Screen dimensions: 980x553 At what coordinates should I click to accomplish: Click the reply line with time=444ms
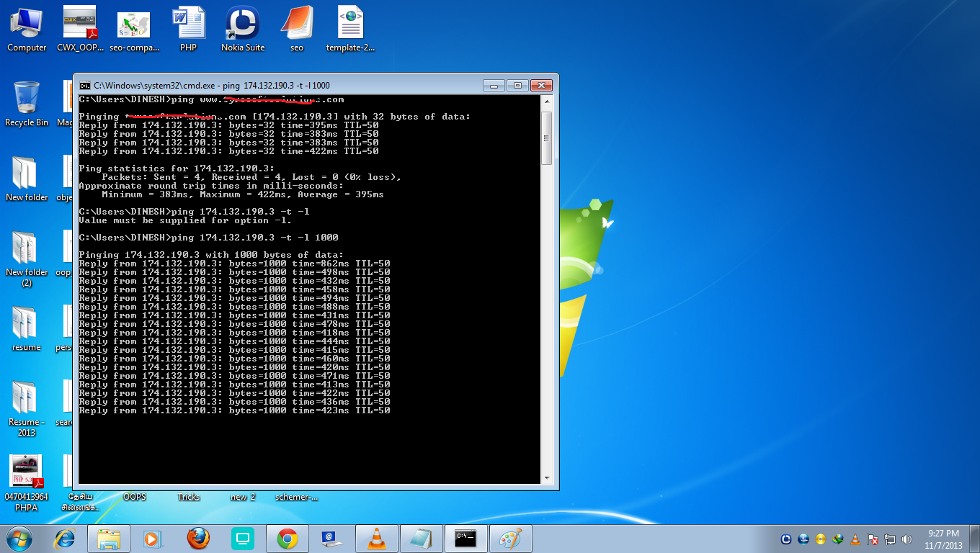click(x=234, y=341)
